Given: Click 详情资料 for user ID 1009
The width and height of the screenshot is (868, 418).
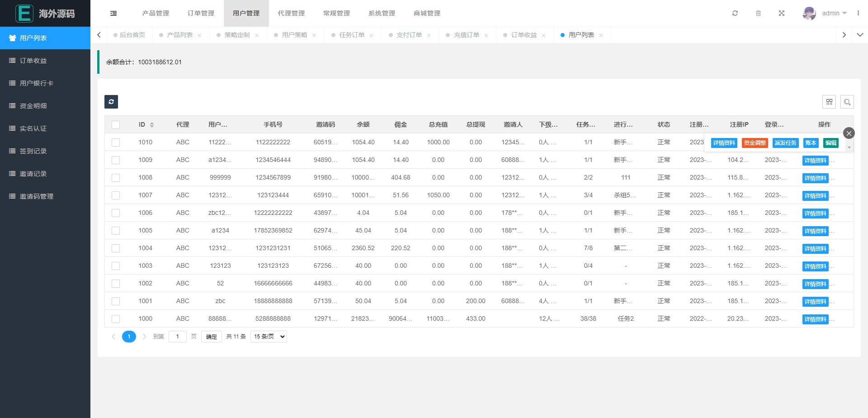Looking at the screenshot, I should (815, 160).
